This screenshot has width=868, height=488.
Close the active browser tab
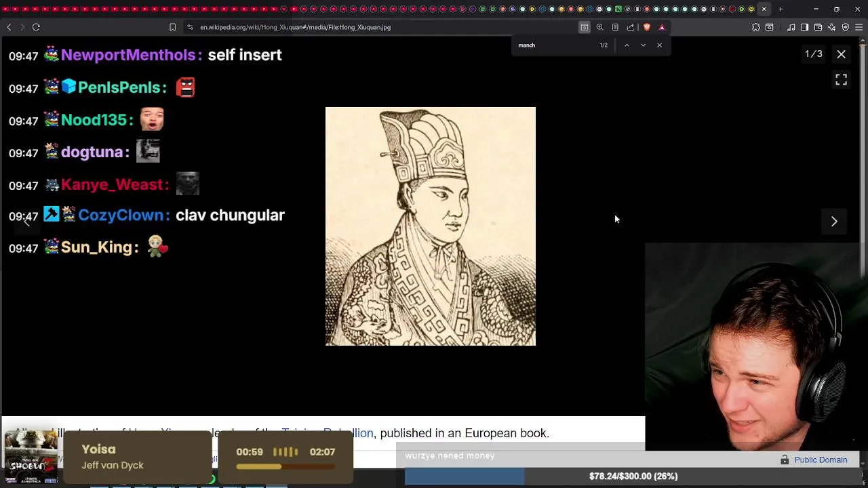coord(764,9)
